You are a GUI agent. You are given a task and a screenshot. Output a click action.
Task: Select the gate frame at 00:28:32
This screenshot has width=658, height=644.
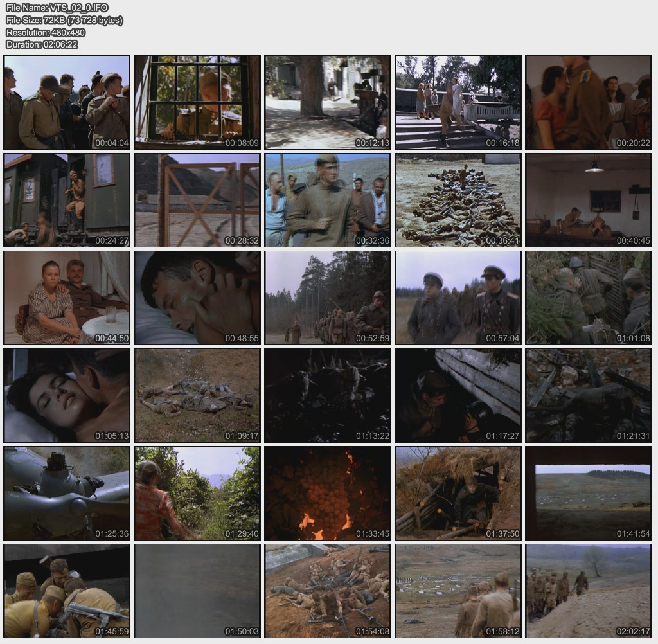click(197, 201)
